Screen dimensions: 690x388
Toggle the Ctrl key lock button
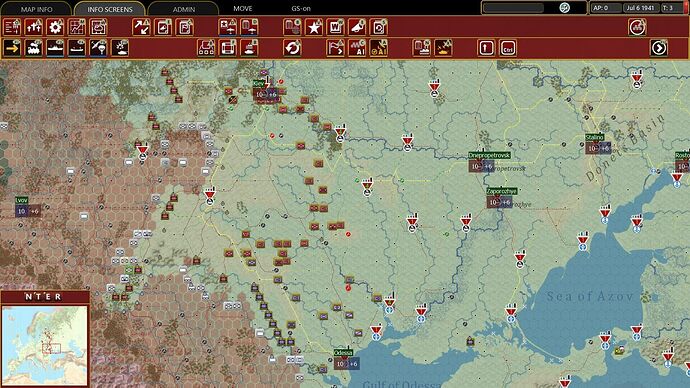coord(508,48)
